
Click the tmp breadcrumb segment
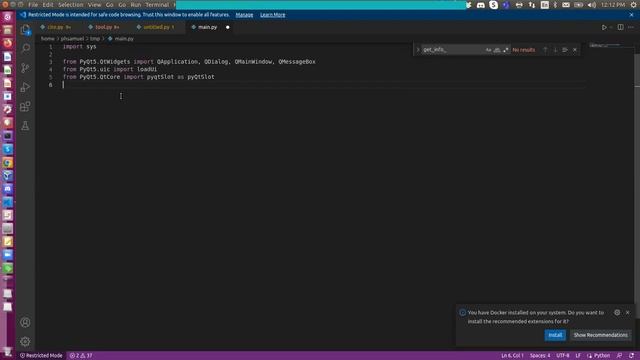pyautogui.click(x=95, y=39)
